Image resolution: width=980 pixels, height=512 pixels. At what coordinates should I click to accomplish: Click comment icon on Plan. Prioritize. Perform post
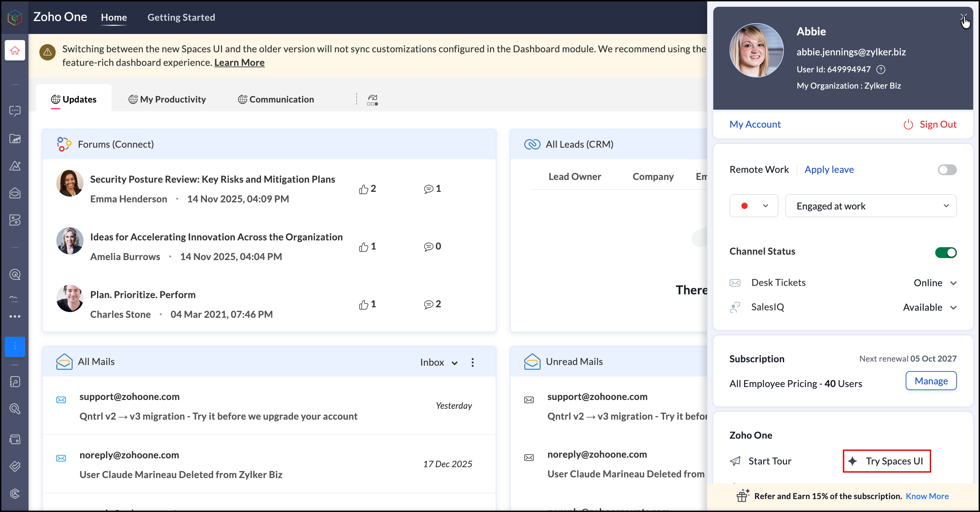(428, 305)
